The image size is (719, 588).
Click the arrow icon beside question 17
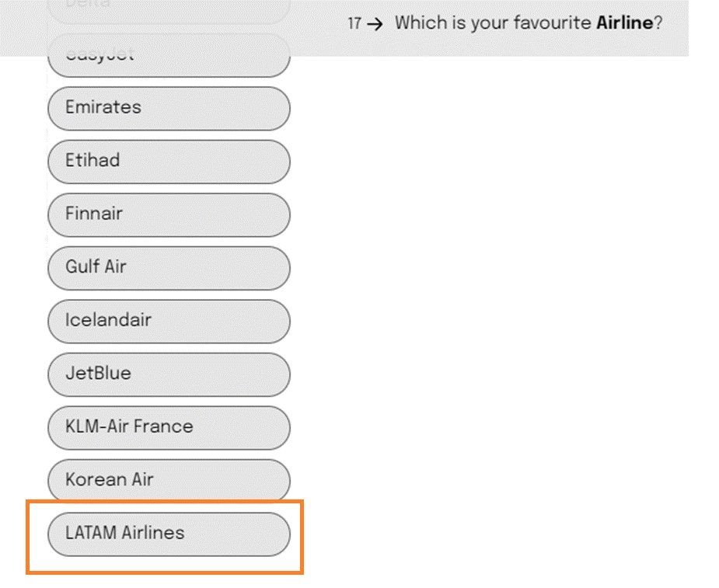click(x=375, y=24)
